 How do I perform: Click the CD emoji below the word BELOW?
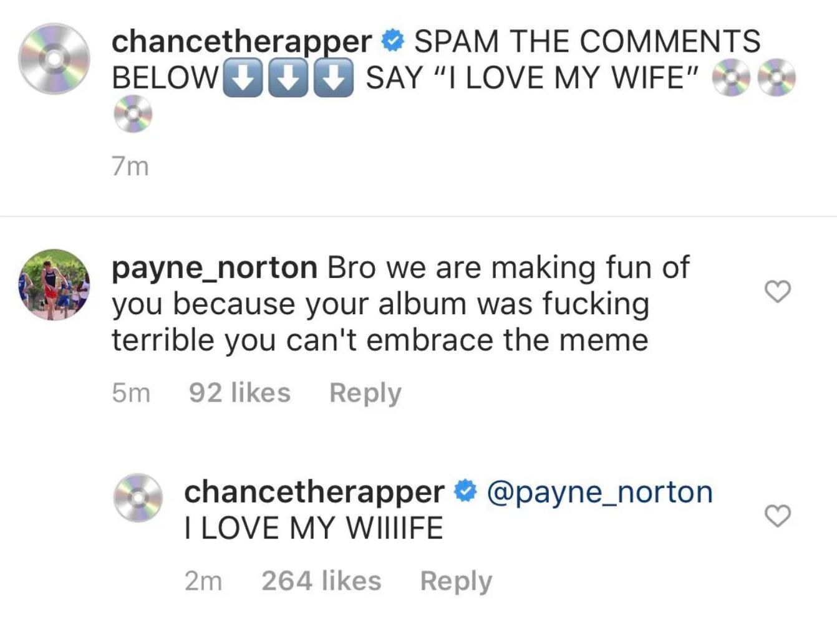pos(133,114)
